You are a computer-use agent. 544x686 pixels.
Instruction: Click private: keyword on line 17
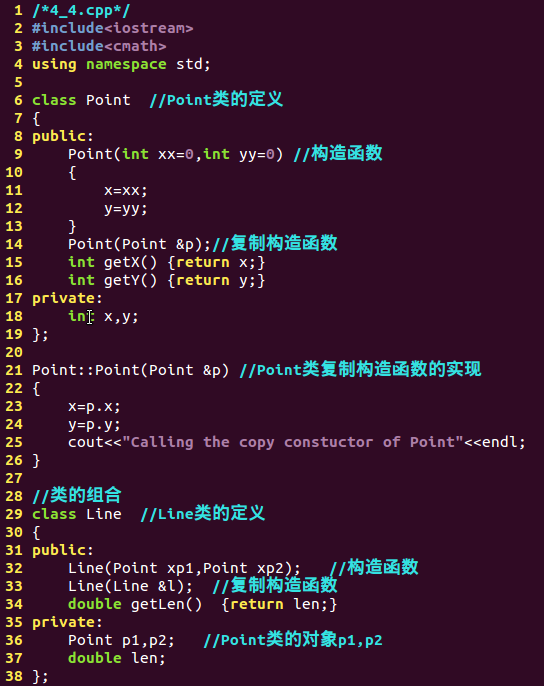pyautogui.click(x=67, y=298)
